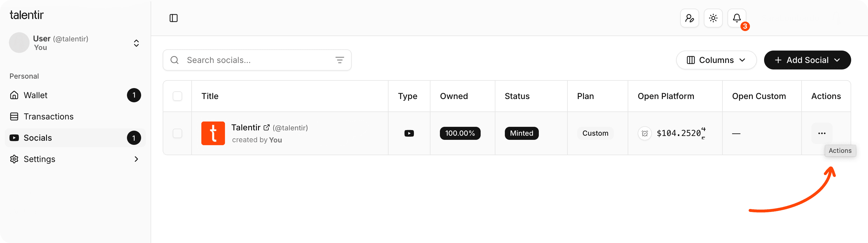Go to Wallet in sidebar

pos(35,95)
